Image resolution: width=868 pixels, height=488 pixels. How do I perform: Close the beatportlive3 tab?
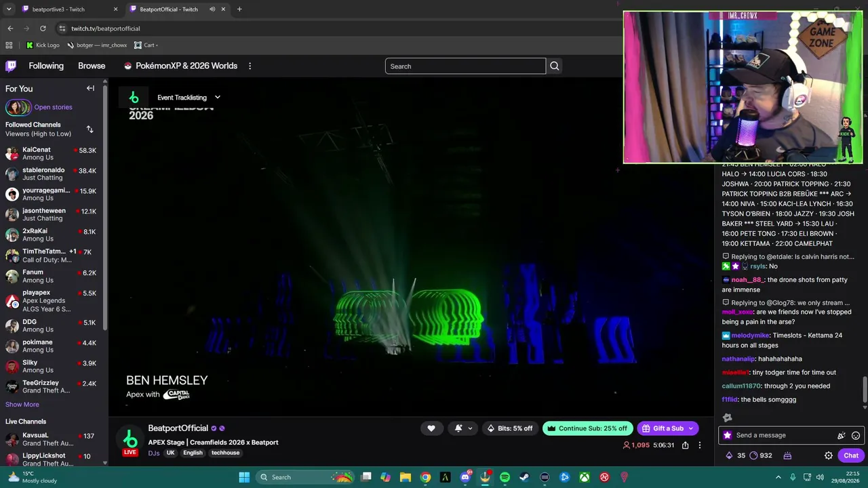[115, 9]
